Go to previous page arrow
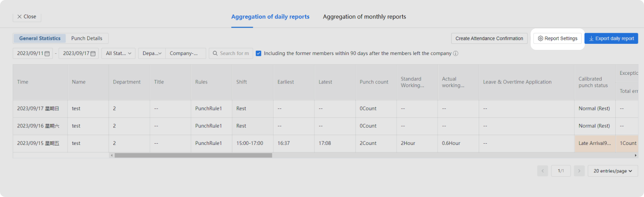 [x=543, y=171]
